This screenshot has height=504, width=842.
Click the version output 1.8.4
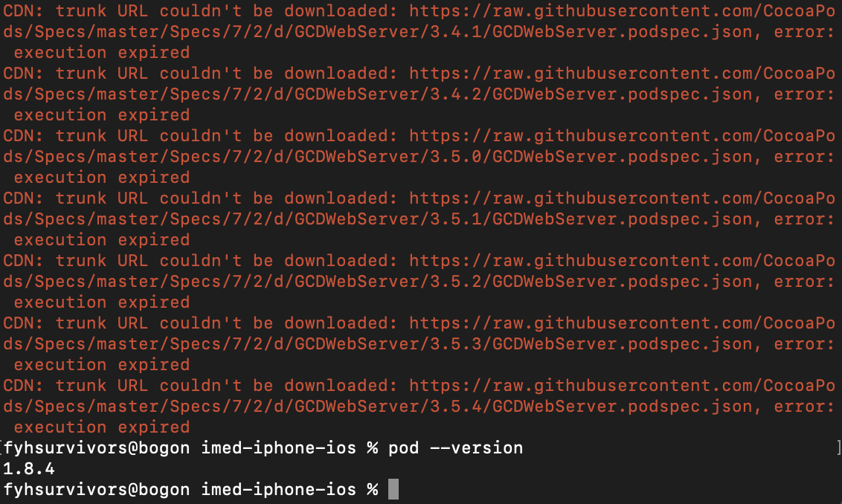(29, 468)
